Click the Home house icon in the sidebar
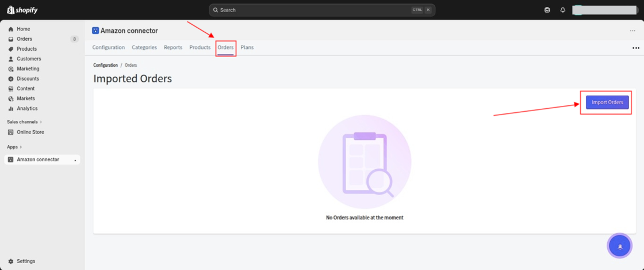The width and height of the screenshot is (644, 270). coord(11,29)
